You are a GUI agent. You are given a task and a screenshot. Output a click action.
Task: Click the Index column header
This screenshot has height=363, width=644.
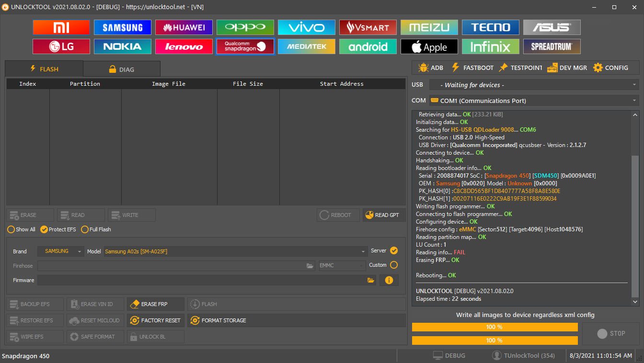(28, 84)
